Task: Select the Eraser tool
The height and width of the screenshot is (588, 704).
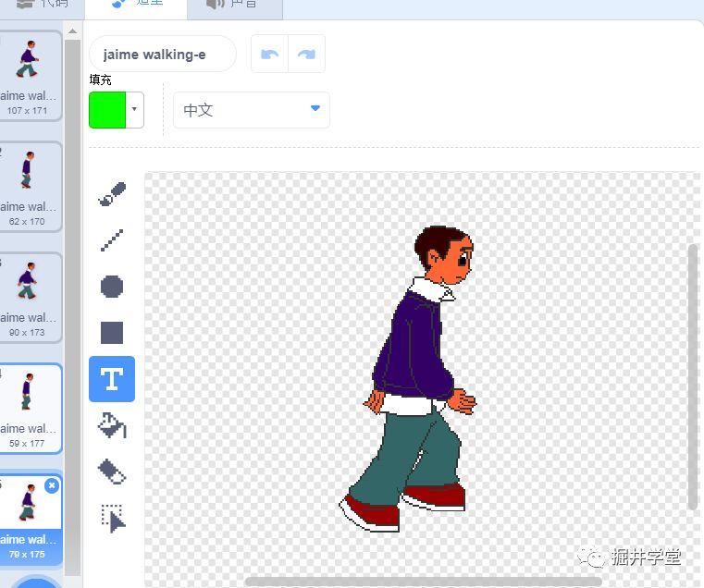Action: (x=112, y=472)
